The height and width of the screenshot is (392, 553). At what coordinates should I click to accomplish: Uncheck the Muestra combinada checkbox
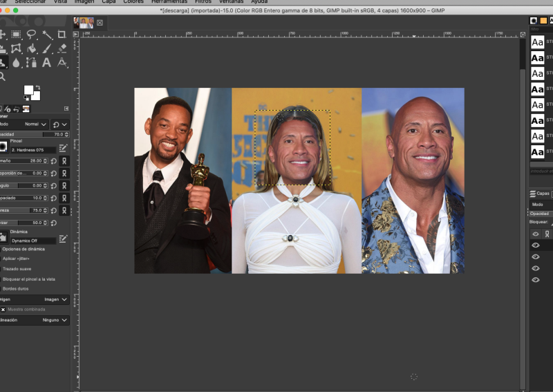pos(3,309)
